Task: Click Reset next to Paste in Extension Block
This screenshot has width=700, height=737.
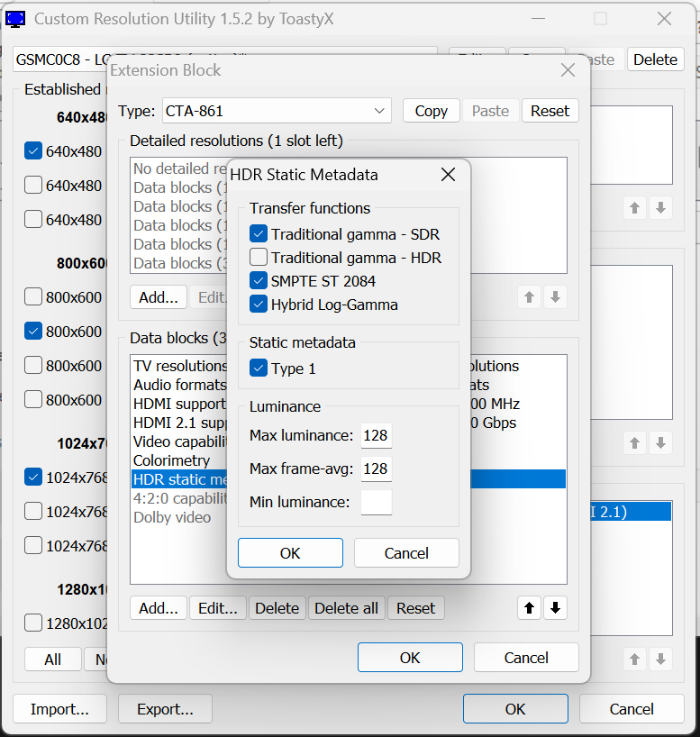Action: 550,111
